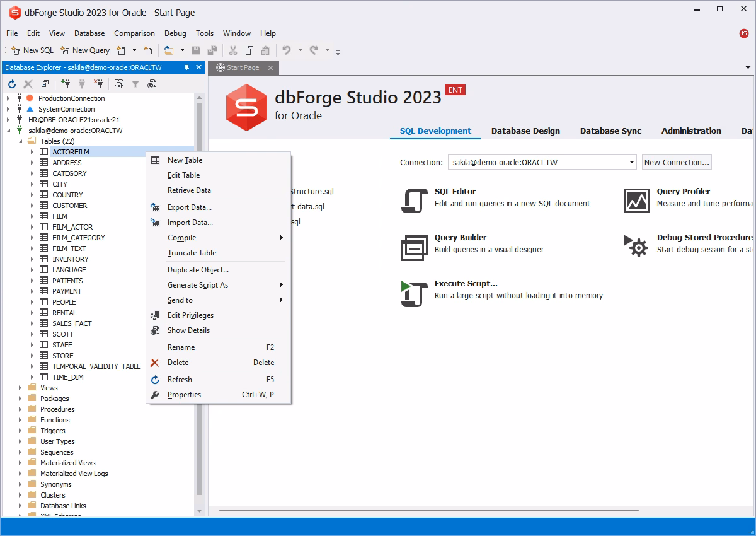Click the tab list dropdown arrow at top right

[748, 67]
